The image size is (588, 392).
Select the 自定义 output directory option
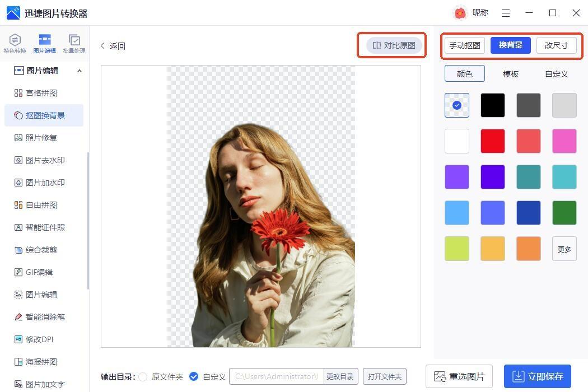point(194,377)
